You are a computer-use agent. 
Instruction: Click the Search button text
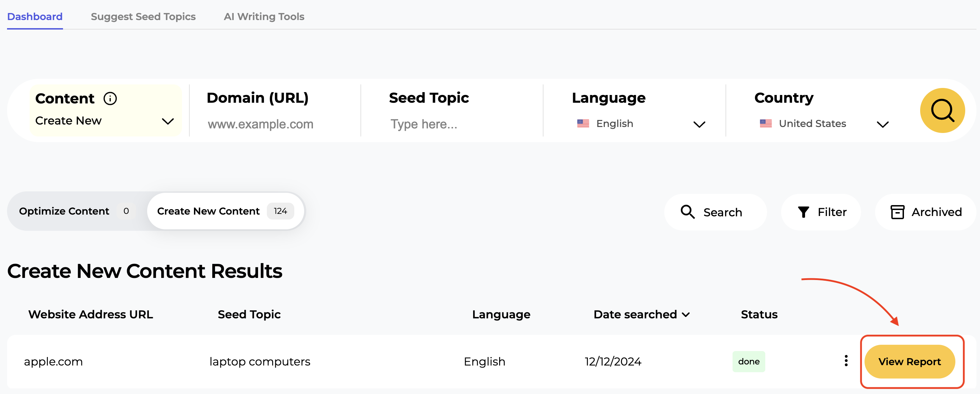click(722, 212)
